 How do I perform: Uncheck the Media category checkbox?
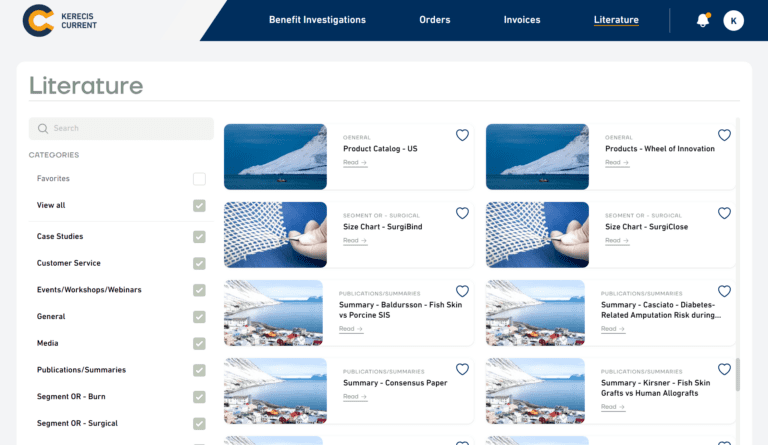click(x=199, y=344)
